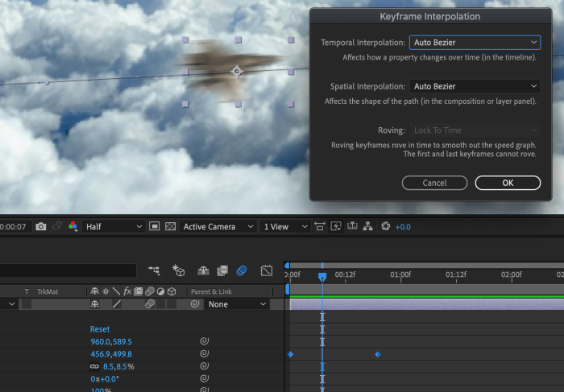Disable Motion Blur timeline button

point(242,270)
